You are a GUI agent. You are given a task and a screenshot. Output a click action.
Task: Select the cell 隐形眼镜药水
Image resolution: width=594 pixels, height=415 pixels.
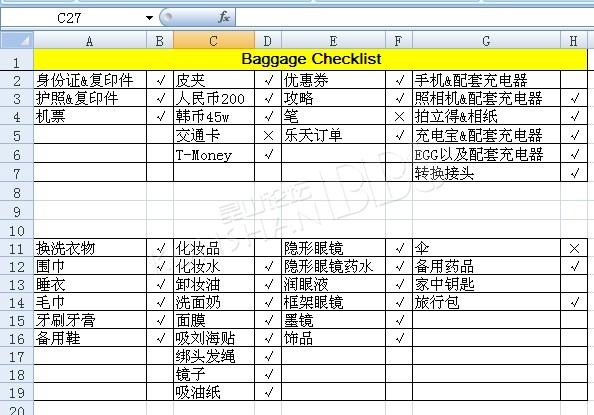(333, 266)
